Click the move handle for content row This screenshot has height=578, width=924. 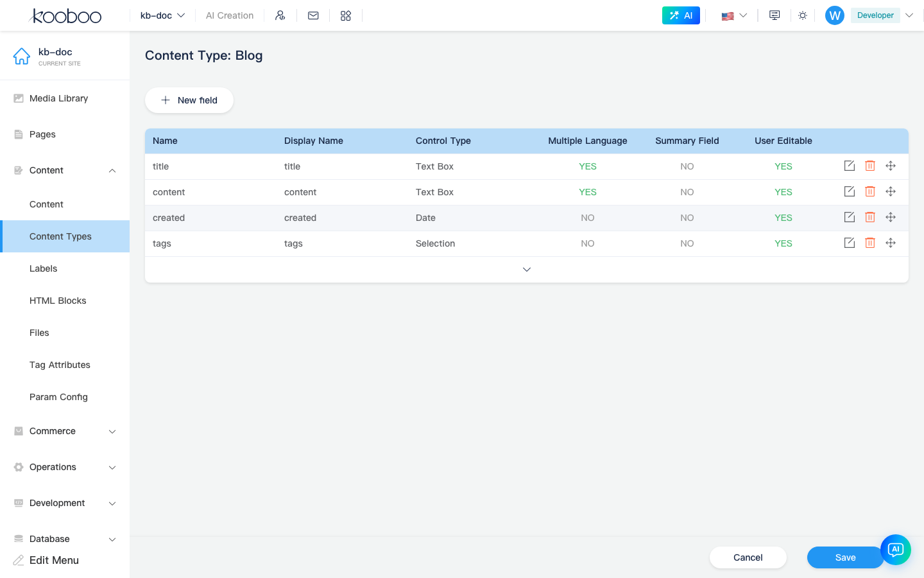click(x=891, y=191)
